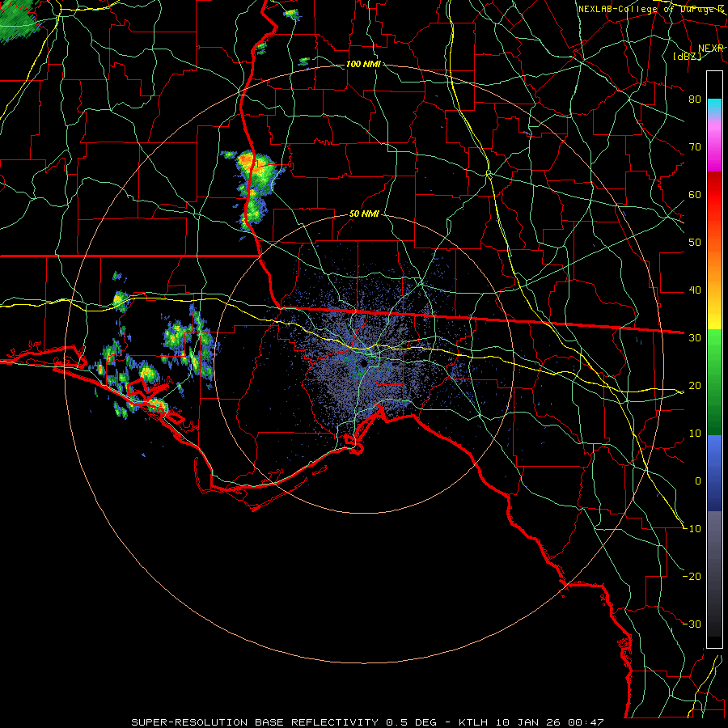This screenshot has width=728, height=728.
Task: Click the 00:47 timestamp in caption
Action: click(x=586, y=722)
